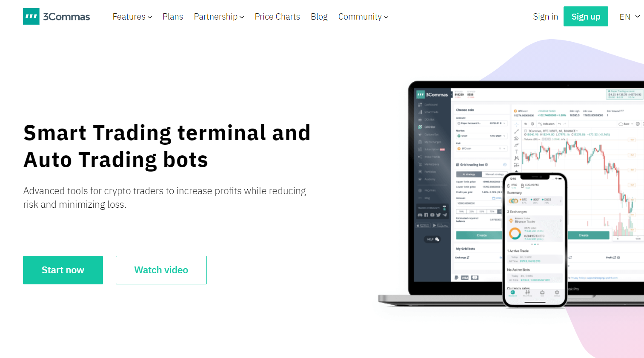Screen dimensions: 644x358
Task: Click the Watch video button
Action: pos(161,270)
